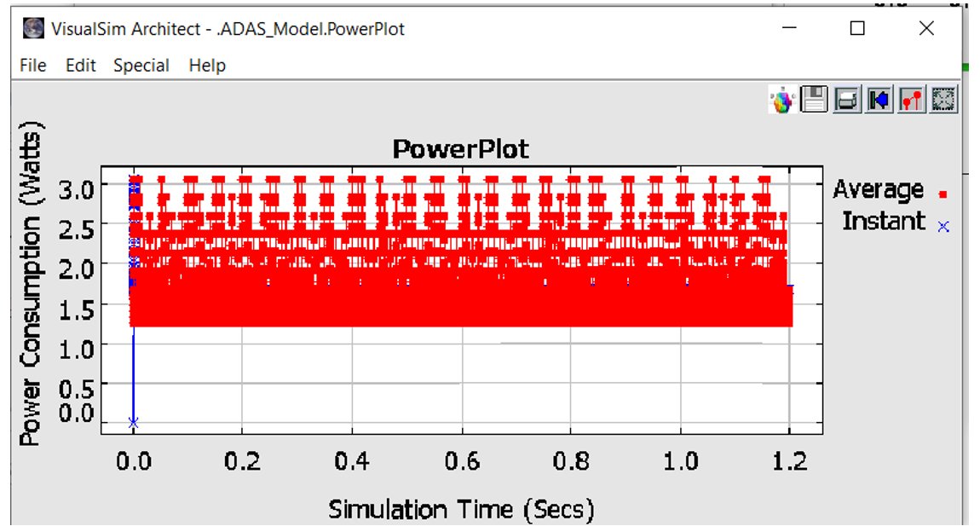Click the blue arrow reset axes icon
Viewport: 980px width, 532px height.
(x=879, y=100)
